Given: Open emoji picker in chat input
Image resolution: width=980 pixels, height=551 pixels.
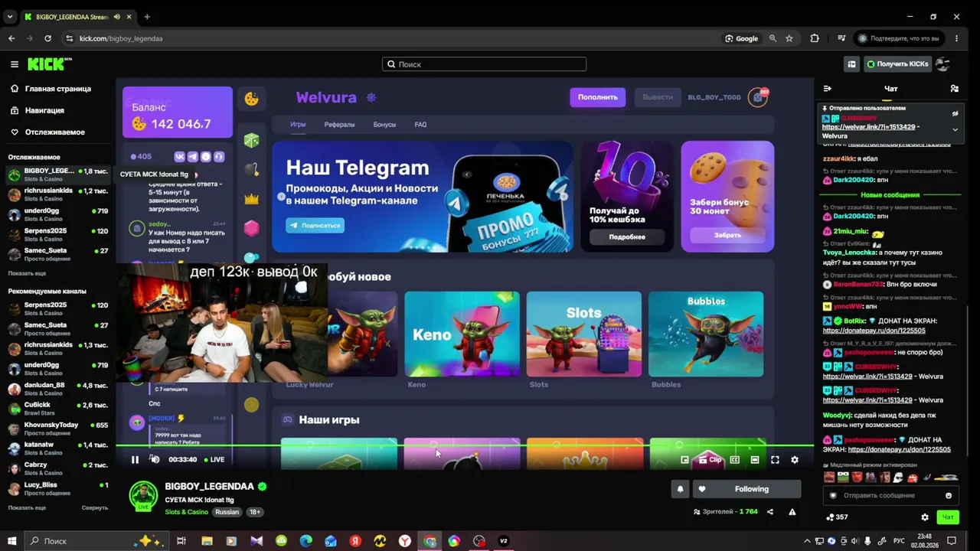Looking at the screenshot, I should click(949, 495).
